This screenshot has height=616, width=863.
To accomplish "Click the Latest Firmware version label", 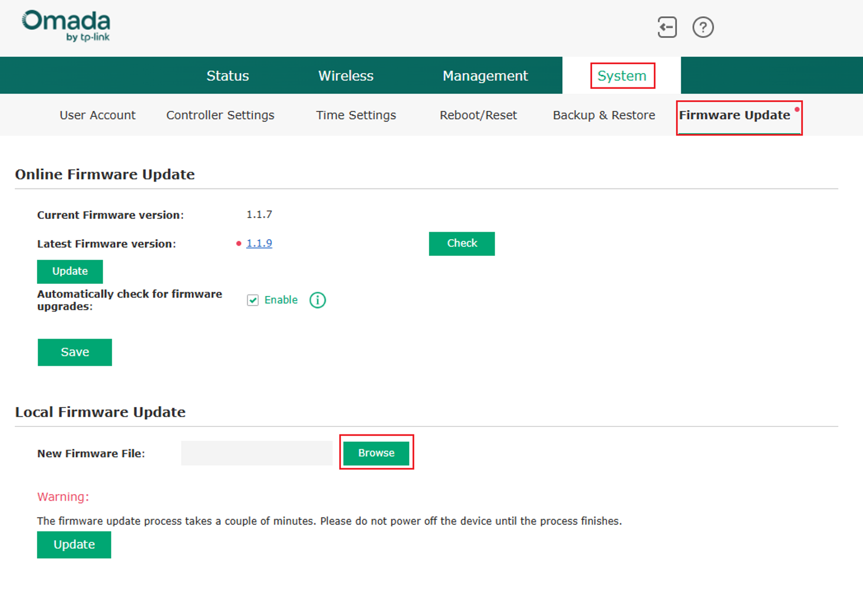I will coord(106,244).
